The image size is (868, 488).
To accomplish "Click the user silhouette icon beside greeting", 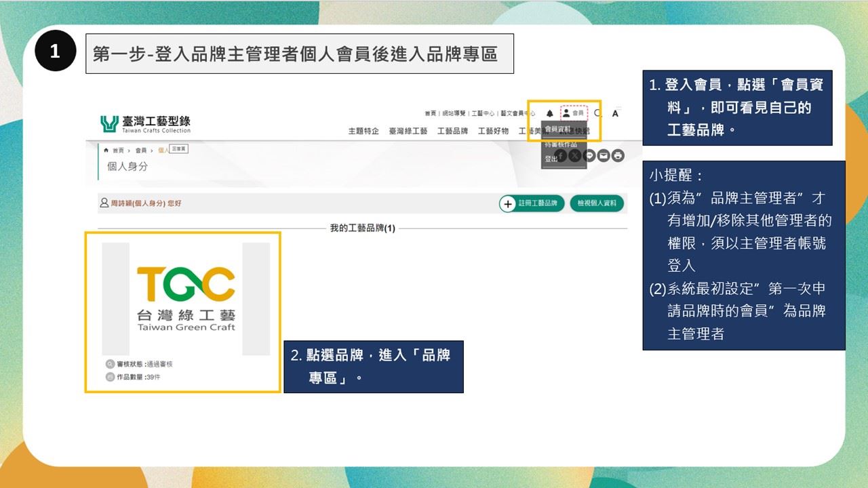I will click(104, 203).
